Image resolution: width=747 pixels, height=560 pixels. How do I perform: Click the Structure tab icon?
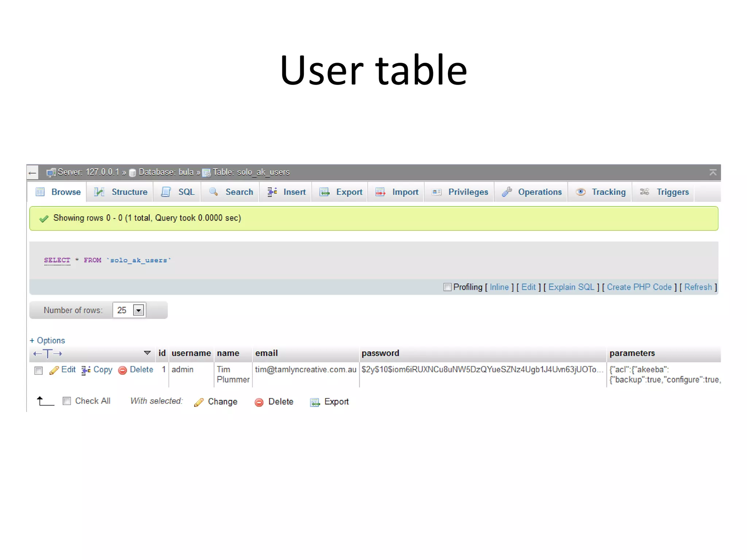(99, 192)
